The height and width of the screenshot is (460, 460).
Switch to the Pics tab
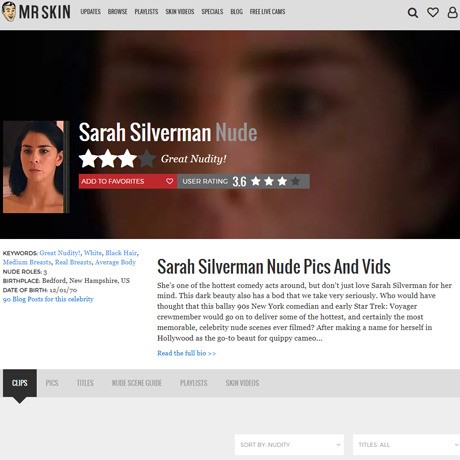point(52,383)
